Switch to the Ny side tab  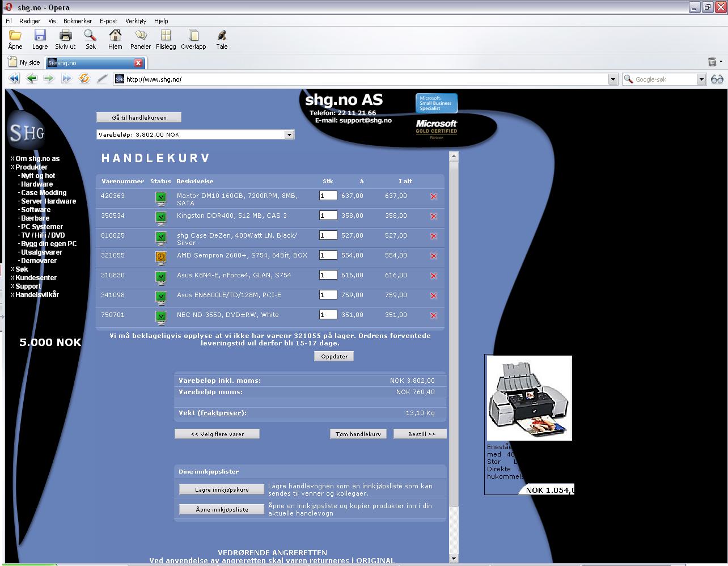(24, 62)
